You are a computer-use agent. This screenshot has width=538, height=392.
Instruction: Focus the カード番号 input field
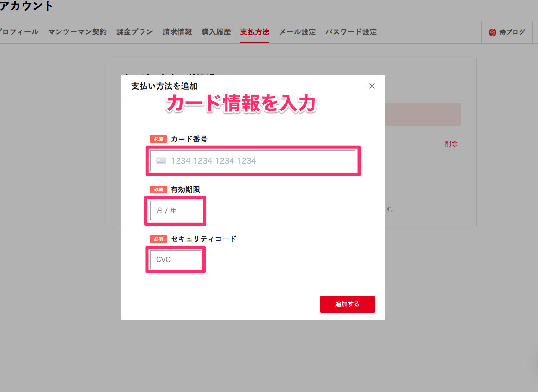[259, 161]
